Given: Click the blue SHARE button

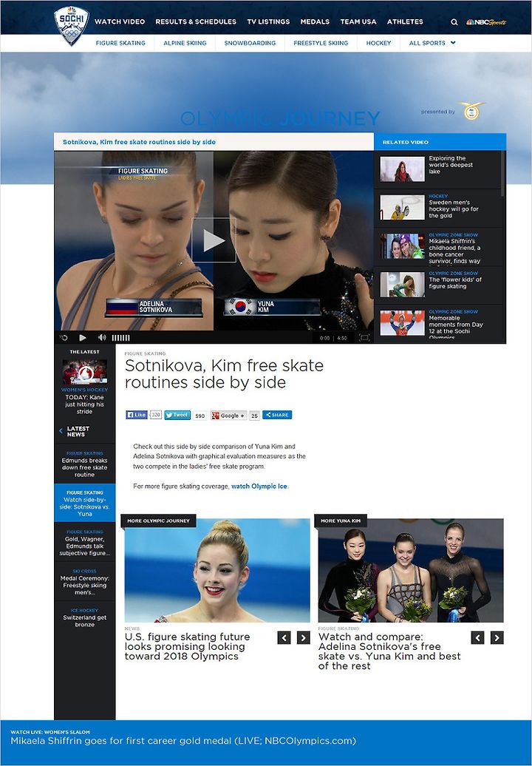Looking at the screenshot, I should point(277,415).
